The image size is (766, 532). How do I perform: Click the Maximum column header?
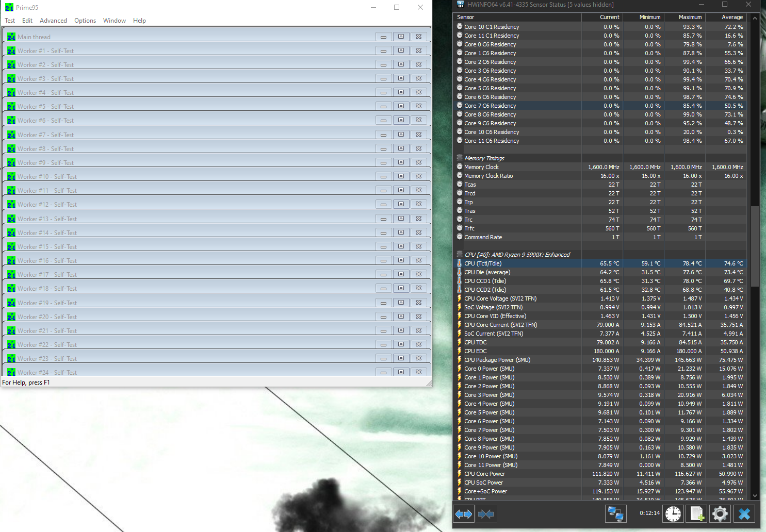point(684,17)
